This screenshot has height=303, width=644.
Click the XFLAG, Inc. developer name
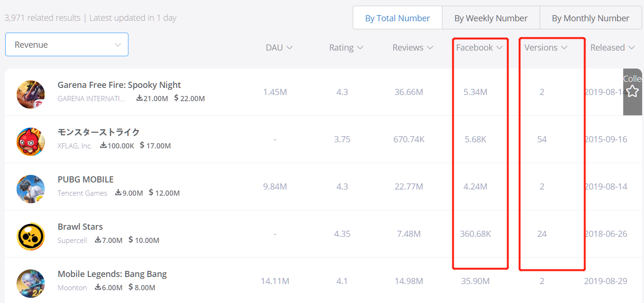pos(75,146)
